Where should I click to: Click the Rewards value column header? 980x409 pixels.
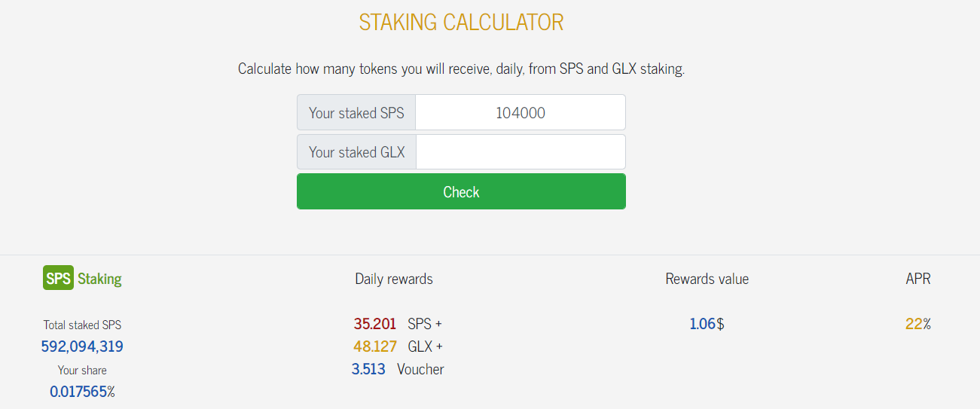(707, 279)
